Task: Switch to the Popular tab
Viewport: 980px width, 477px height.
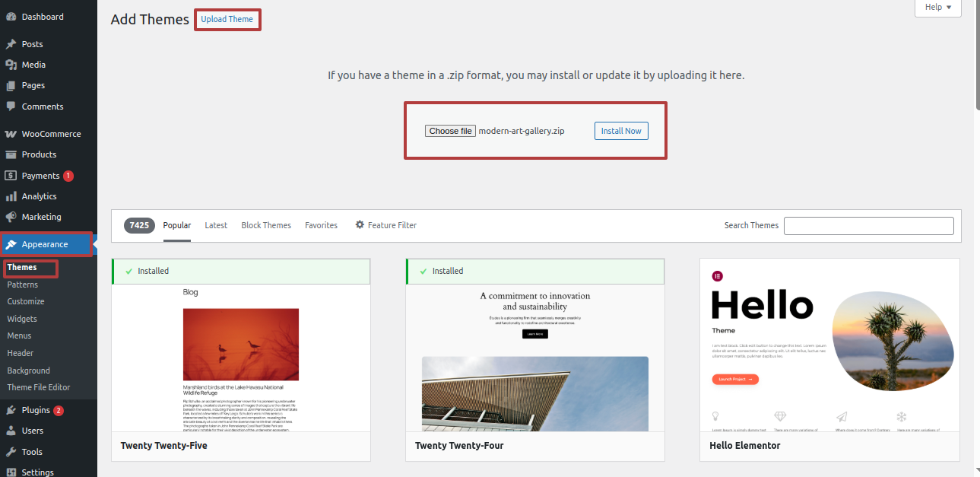Action: point(177,225)
